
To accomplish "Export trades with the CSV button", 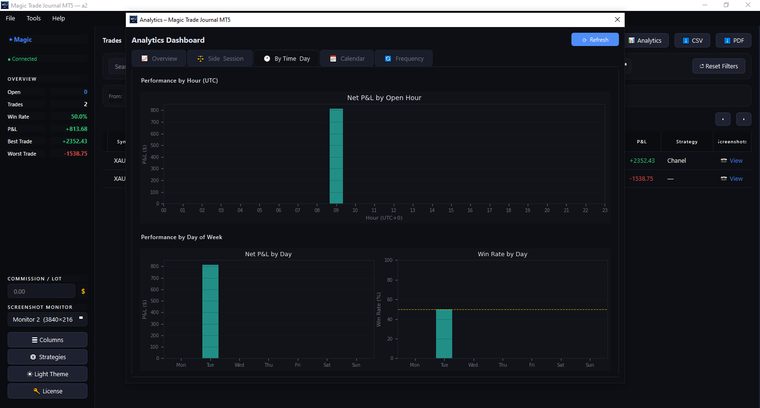I will click(x=692, y=41).
